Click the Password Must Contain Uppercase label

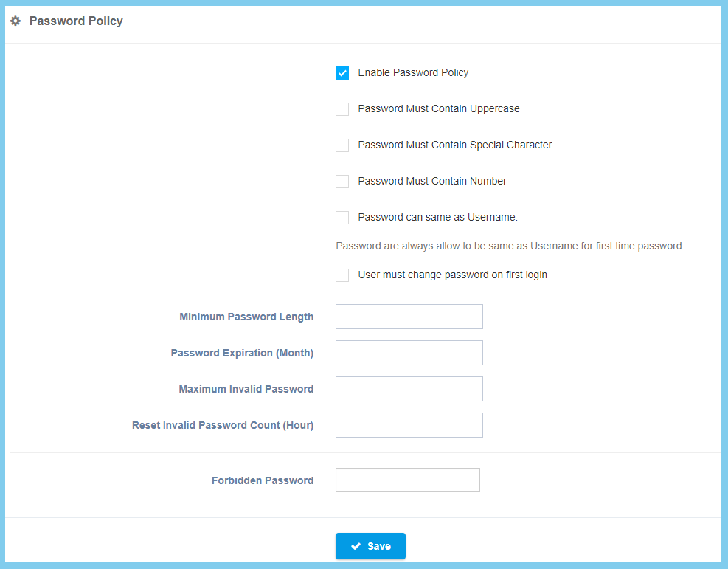click(438, 109)
